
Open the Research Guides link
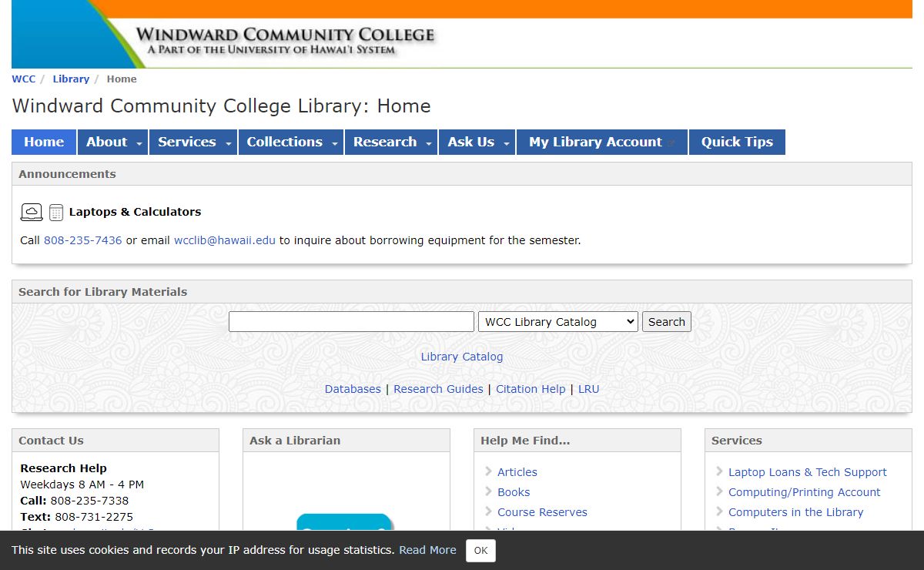[x=438, y=389]
